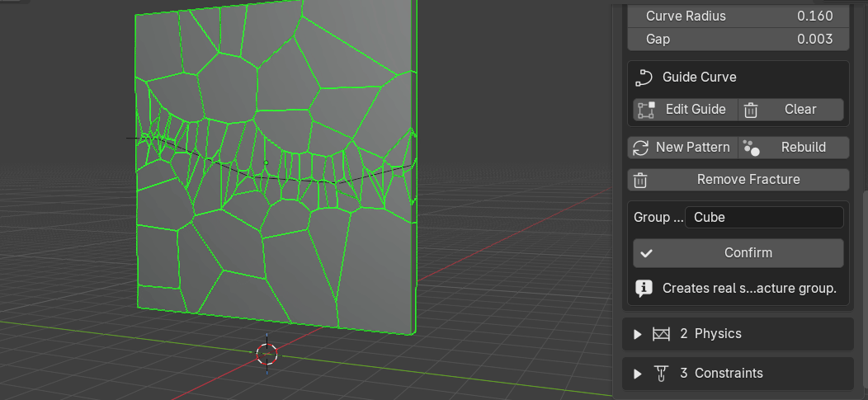Click the Guide Curve icon
868x400 pixels.
click(644, 78)
